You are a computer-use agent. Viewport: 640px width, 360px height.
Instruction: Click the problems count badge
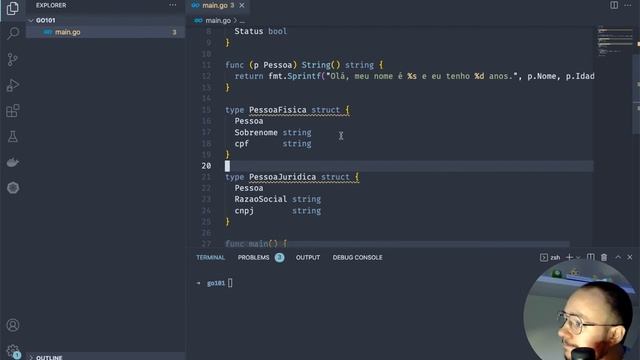point(280,258)
